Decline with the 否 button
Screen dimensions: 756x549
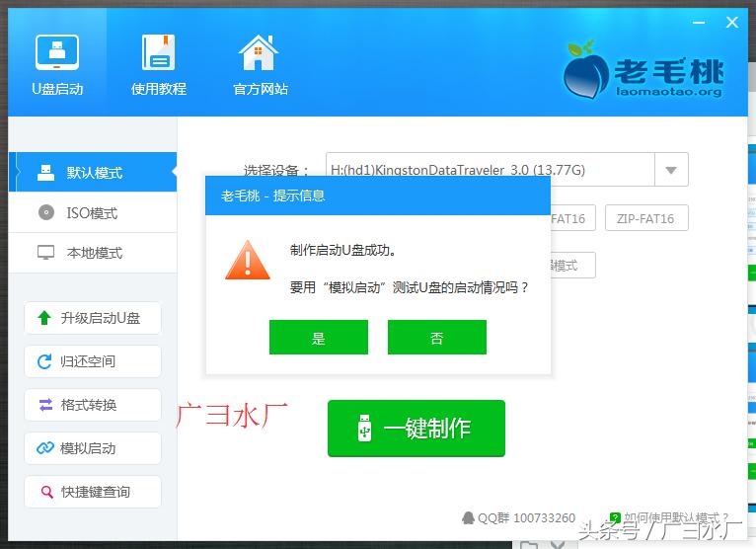point(437,338)
